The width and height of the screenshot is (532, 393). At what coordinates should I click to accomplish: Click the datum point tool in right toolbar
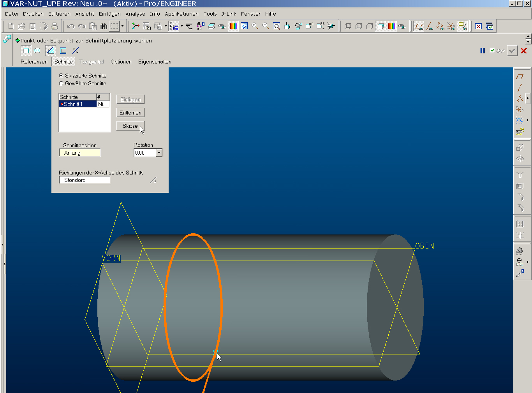520,99
